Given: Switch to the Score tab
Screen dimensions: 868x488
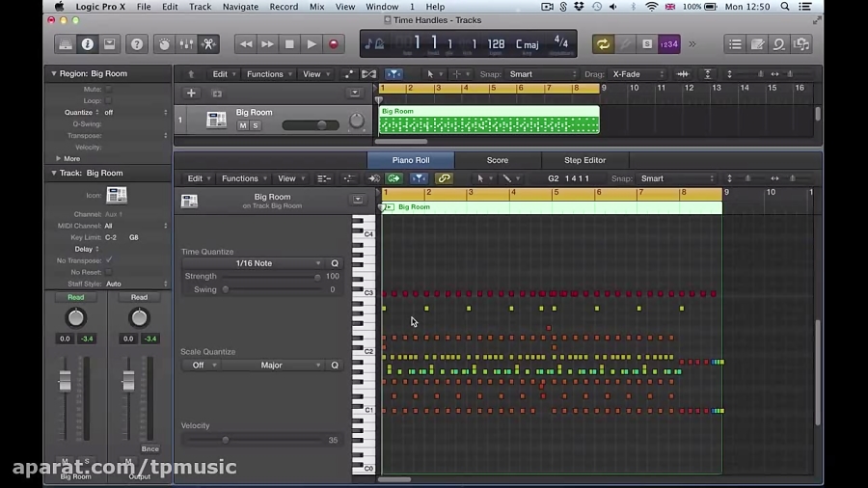Looking at the screenshot, I should (497, 160).
